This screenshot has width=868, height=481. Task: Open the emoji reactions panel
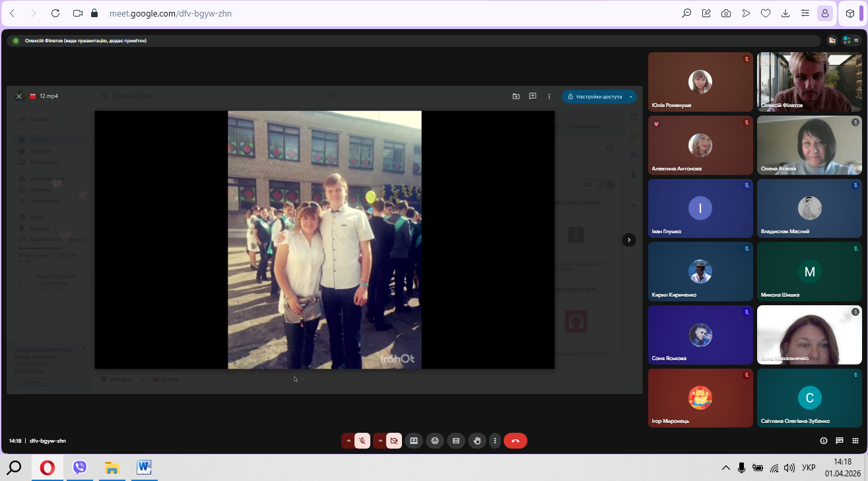(434, 441)
